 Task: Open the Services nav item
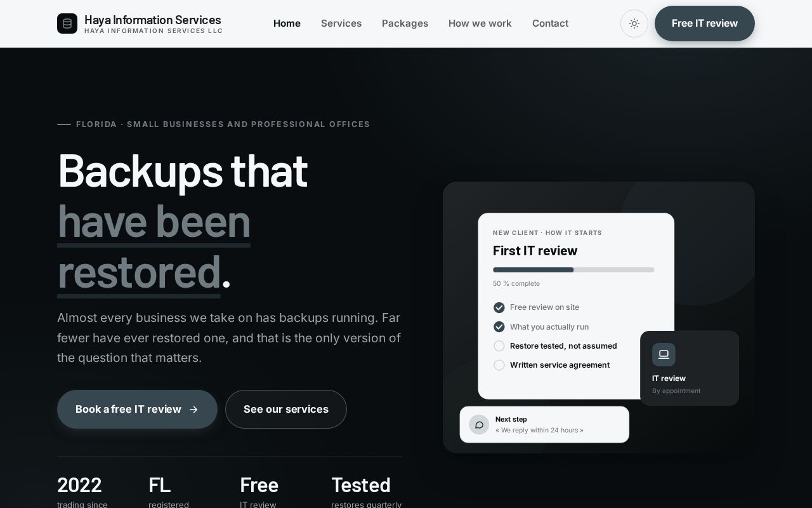tap(341, 23)
